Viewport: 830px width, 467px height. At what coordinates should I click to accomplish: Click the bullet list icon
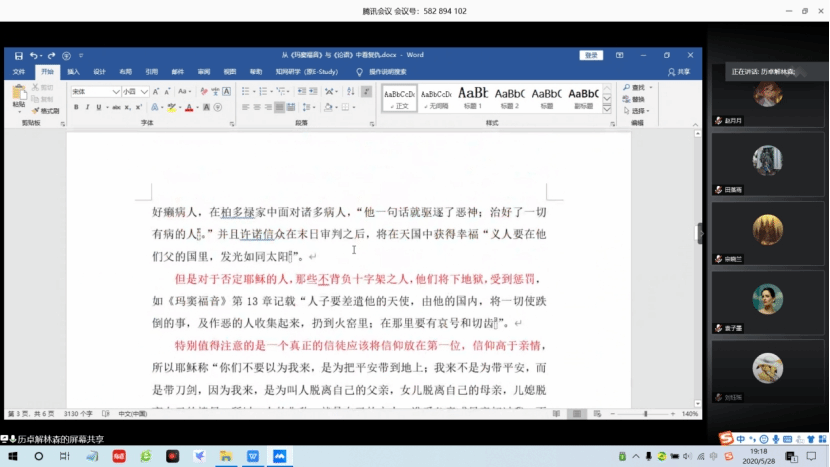point(247,91)
